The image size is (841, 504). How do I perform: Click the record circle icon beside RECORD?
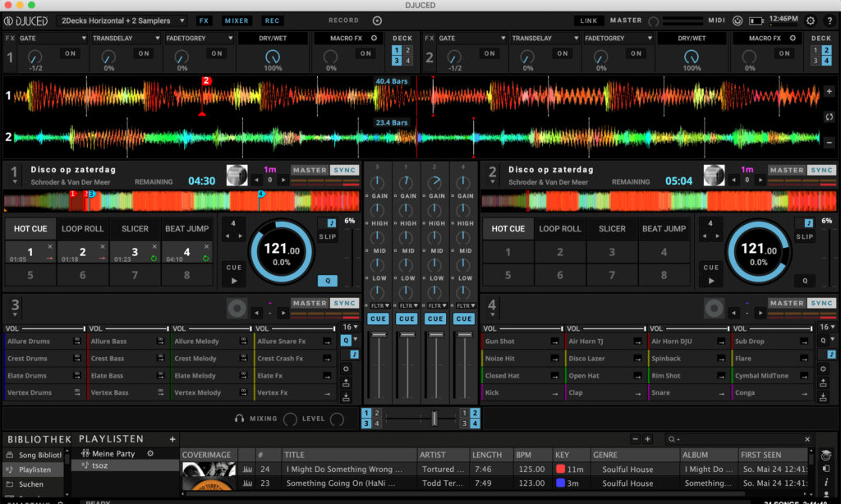(377, 21)
